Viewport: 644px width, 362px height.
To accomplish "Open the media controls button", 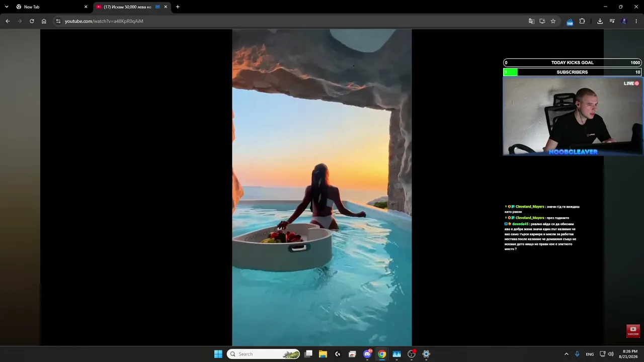I will point(612,21).
